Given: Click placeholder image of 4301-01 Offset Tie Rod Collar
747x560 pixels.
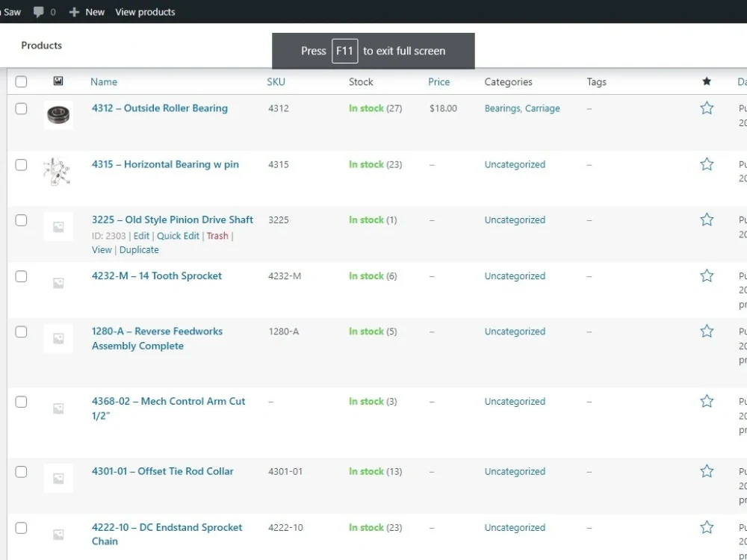Looking at the screenshot, I should point(58,478).
